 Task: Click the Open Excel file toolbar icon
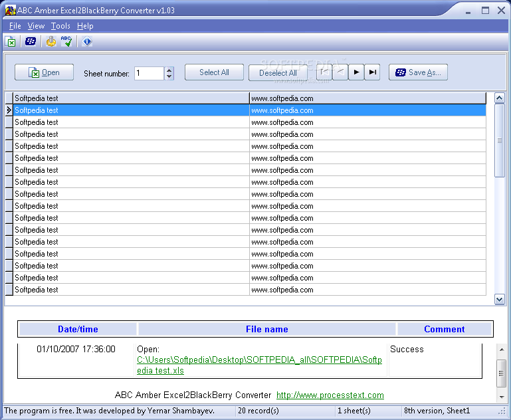pos(11,41)
